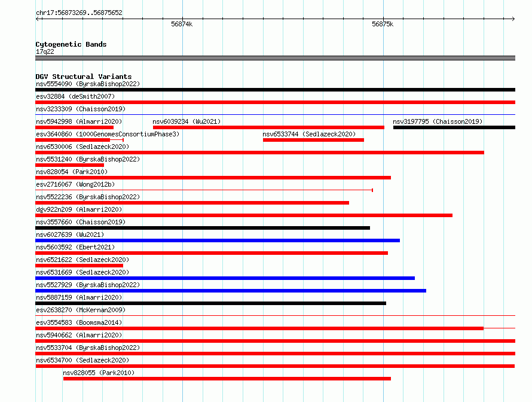Click the ruler's left arrow end
The width and height of the screenshot is (532, 402).
[37, 19]
